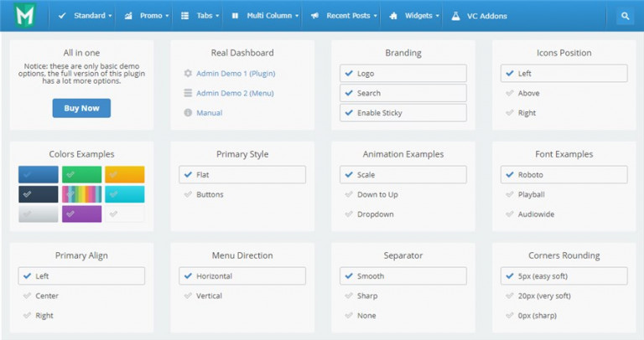Select Smooth separator
This screenshot has height=340, width=644.
(x=402, y=276)
